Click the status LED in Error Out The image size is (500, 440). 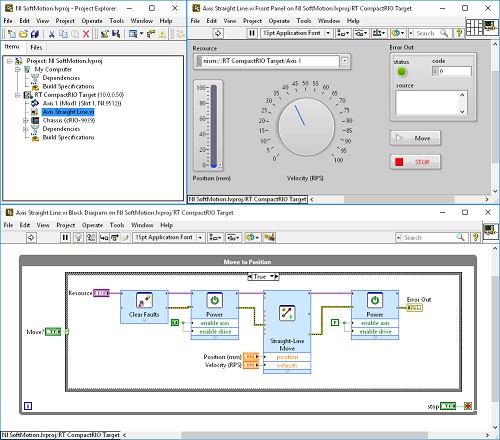(x=402, y=72)
